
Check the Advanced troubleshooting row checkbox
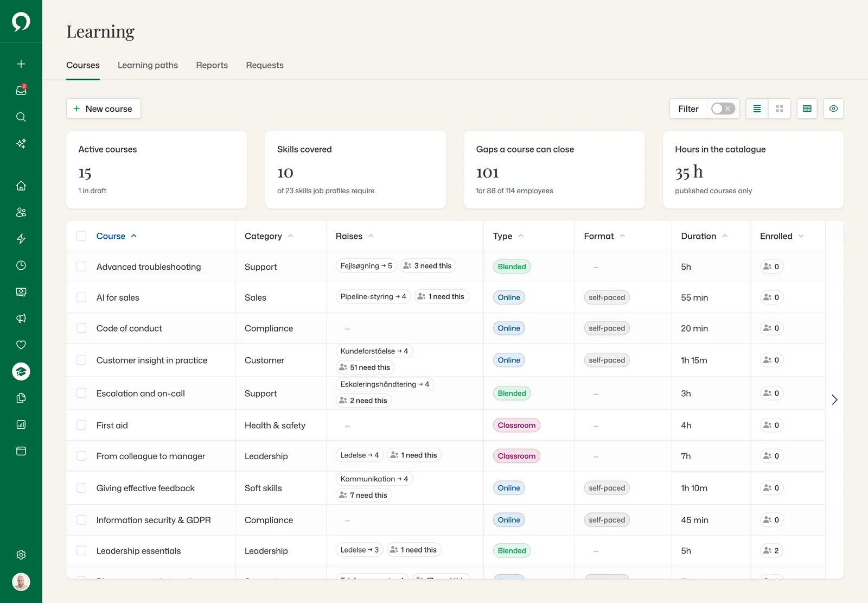81,266
